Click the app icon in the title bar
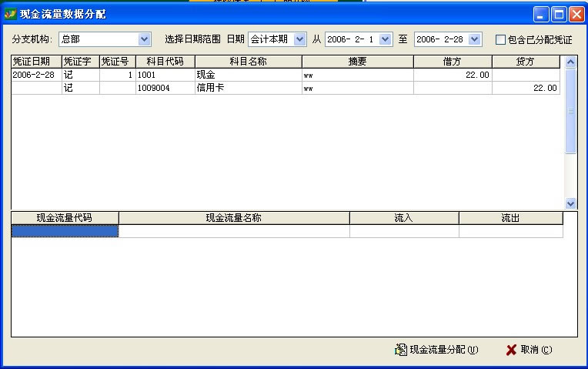Screen dimensions: 588x369 pos(10,13)
